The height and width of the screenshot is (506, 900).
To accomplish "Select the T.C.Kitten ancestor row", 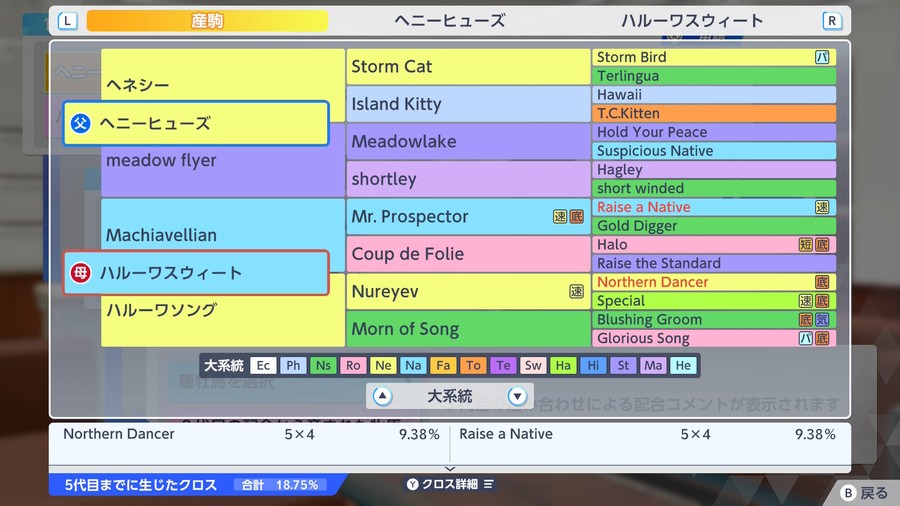I will 714,113.
